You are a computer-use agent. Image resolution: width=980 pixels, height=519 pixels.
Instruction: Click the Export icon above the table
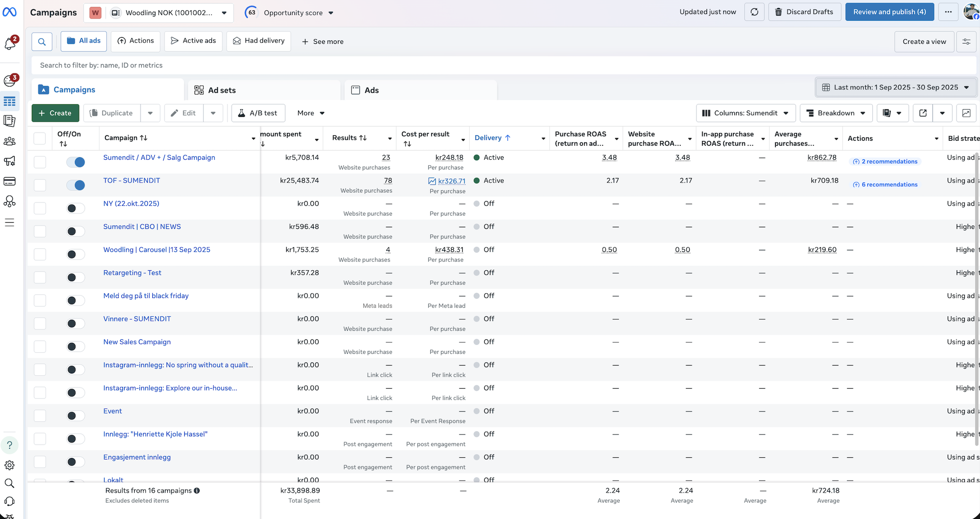[922, 113]
